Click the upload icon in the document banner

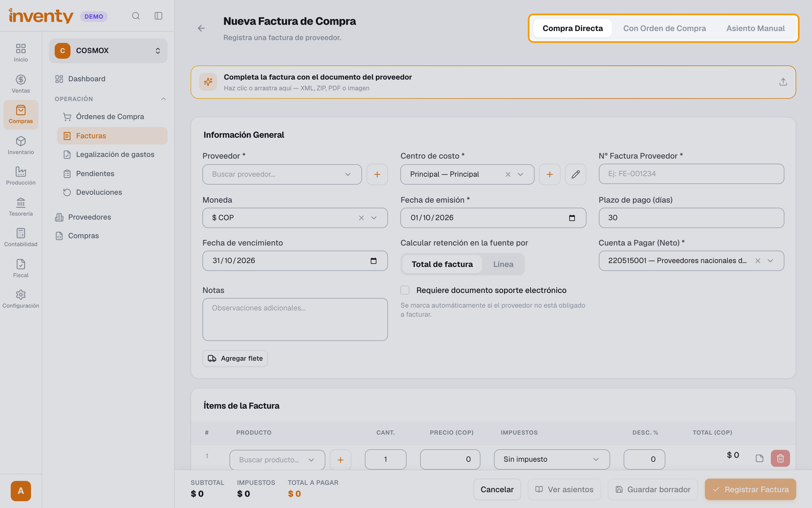click(x=783, y=82)
